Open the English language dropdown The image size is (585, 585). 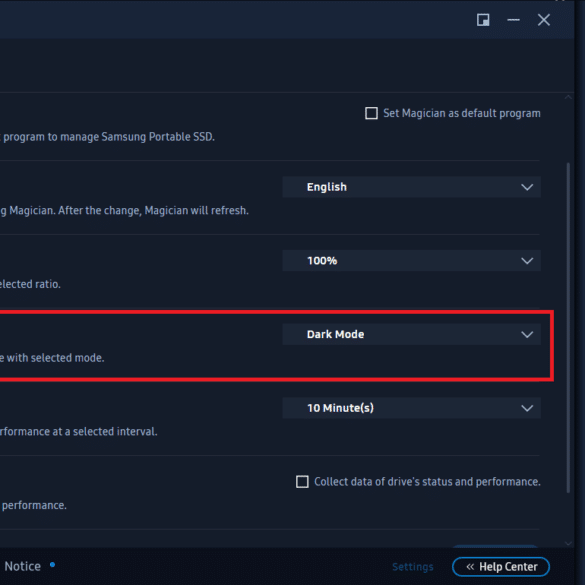[412, 187]
